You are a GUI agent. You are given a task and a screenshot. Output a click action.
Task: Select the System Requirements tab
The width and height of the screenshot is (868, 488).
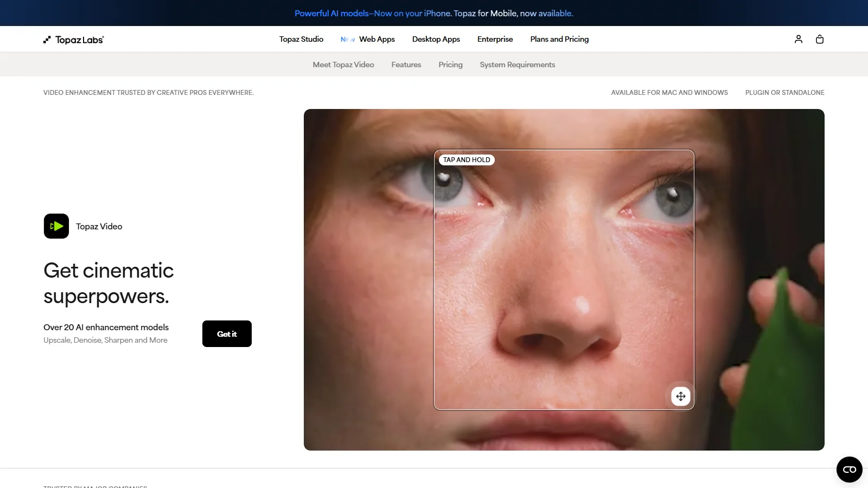(x=518, y=65)
